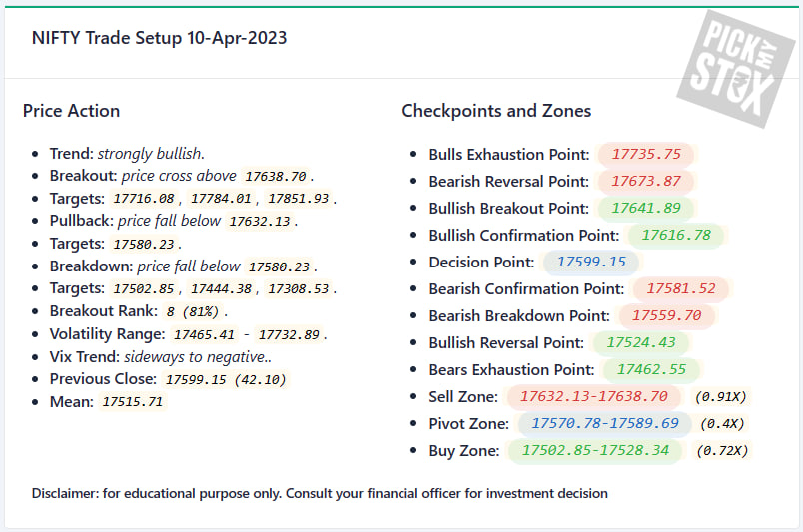Viewport: 803px width, 532px height.
Task: Click Decision Point value 17599.15
Action: (591, 263)
